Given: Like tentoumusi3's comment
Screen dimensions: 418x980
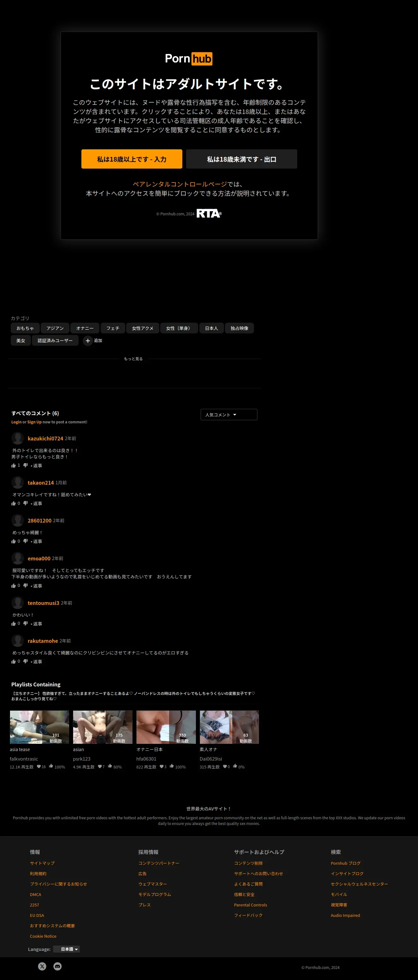Looking at the screenshot, I should (14, 624).
